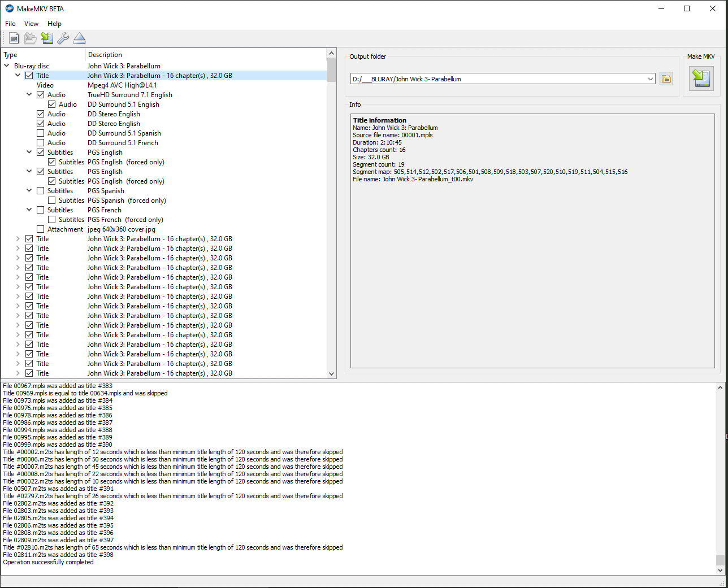Uncheck DD Surround 5.1 English audio
Screen dimensions: 728x588
(x=52, y=104)
